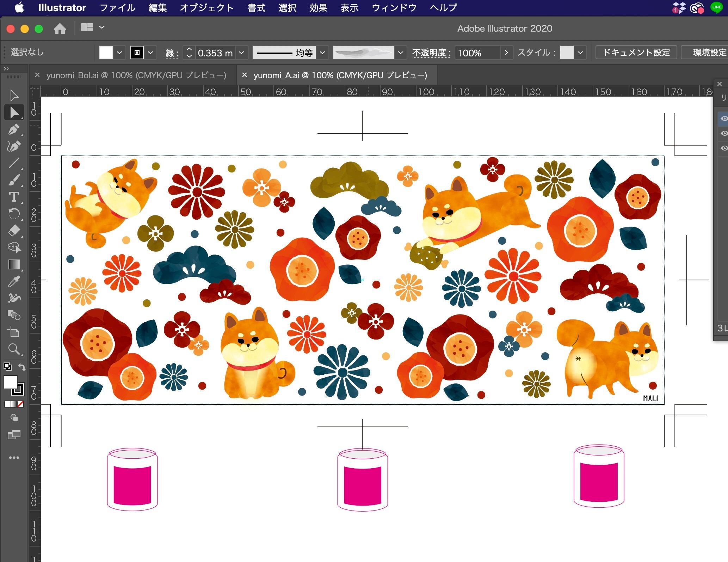The width and height of the screenshot is (728, 562).
Task: Toggle visibility of the top layer
Action: 723,118
